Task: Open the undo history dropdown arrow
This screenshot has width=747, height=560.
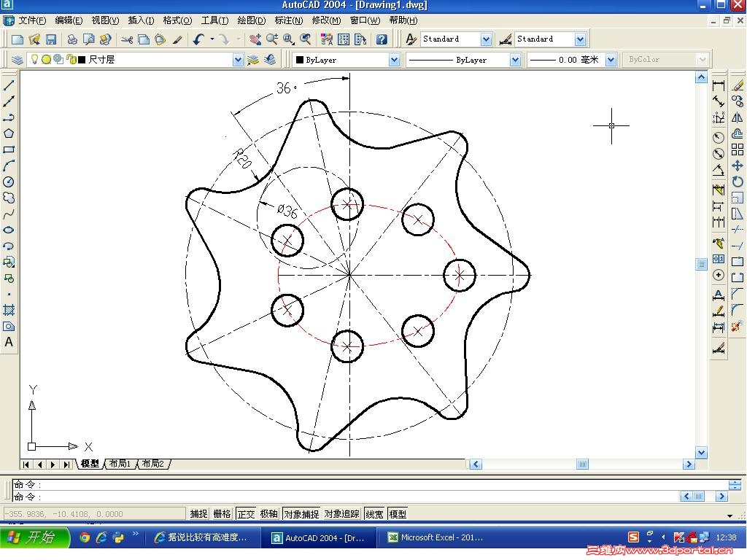Action: tap(212, 39)
